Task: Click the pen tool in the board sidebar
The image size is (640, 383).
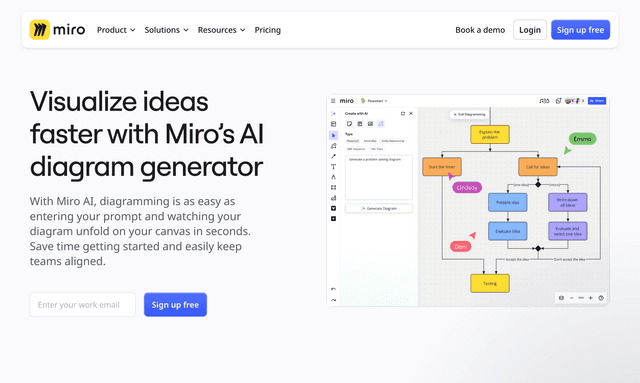Action: (x=333, y=156)
